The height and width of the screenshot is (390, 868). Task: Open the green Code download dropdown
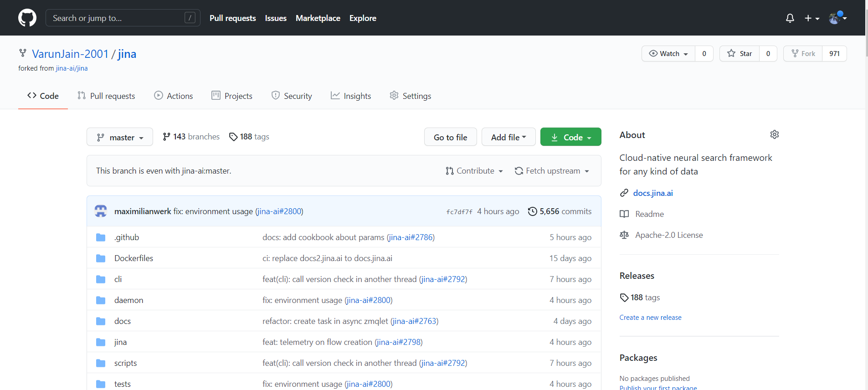[x=570, y=137]
